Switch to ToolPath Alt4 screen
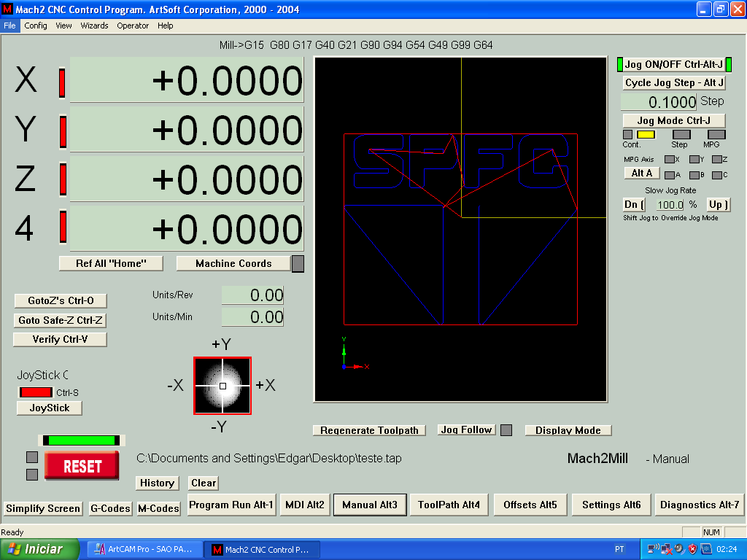Viewport: 747px width, 560px height. [x=449, y=505]
